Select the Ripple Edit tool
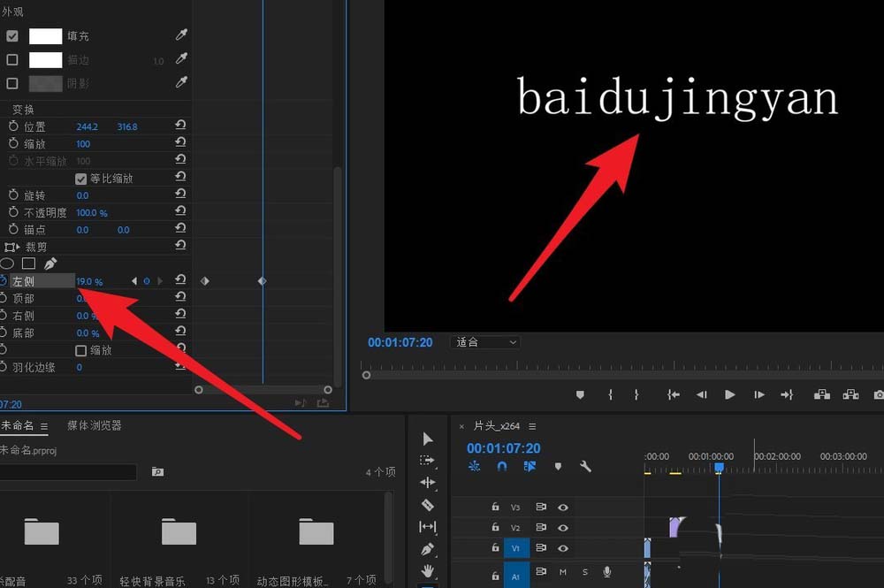Screen dimensions: 884x588 point(427,483)
